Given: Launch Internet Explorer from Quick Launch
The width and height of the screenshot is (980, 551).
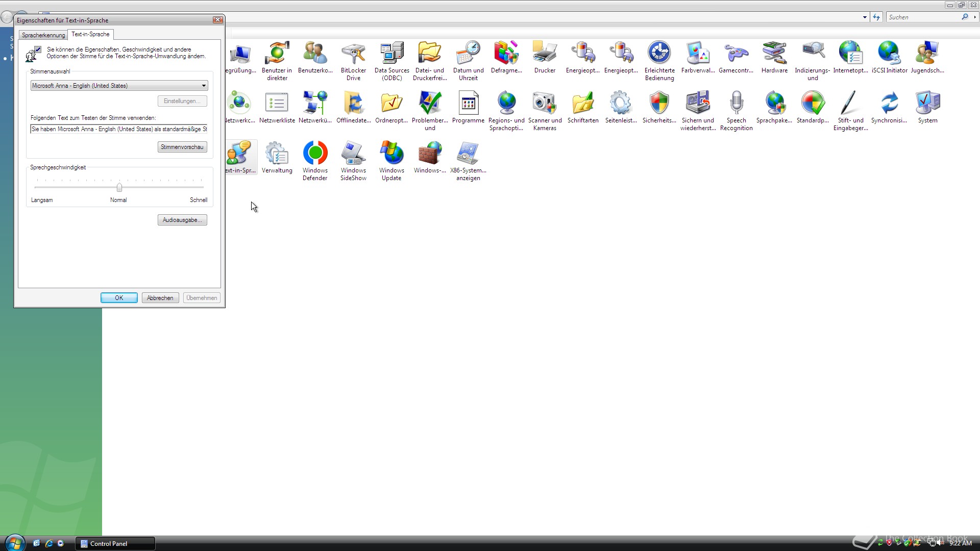Looking at the screenshot, I should [x=49, y=543].
